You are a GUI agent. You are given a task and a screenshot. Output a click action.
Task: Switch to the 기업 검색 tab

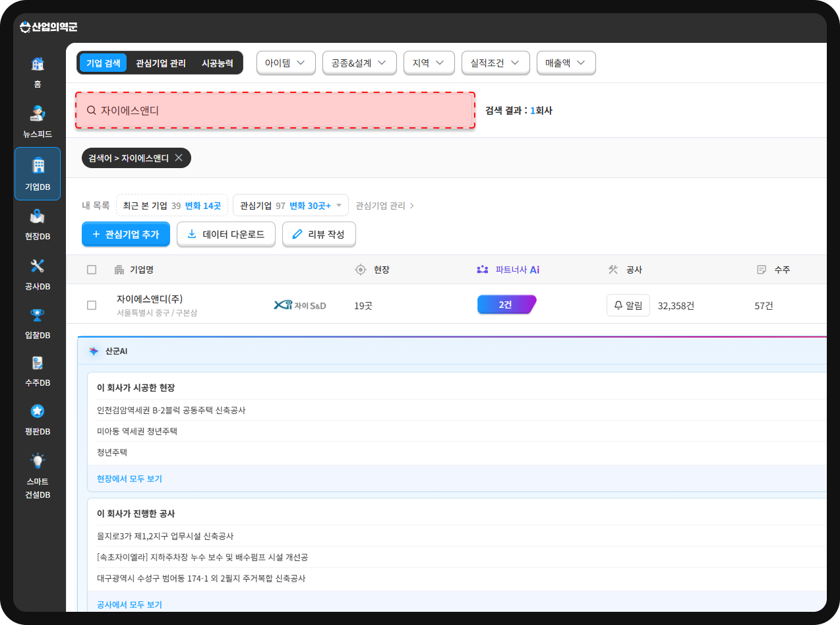[104, 63]
